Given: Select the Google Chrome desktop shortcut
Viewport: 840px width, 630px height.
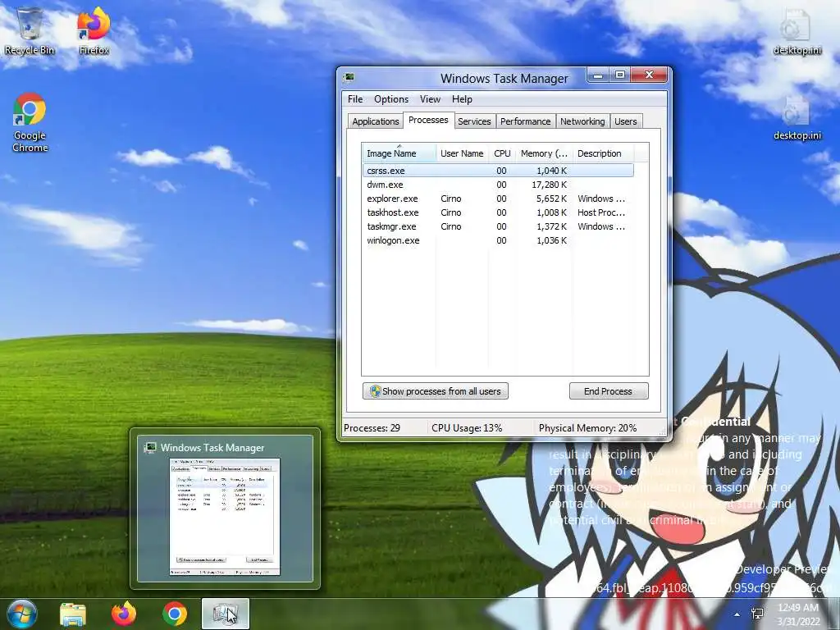Looking at the screenshot, I should tap(30, 123).
